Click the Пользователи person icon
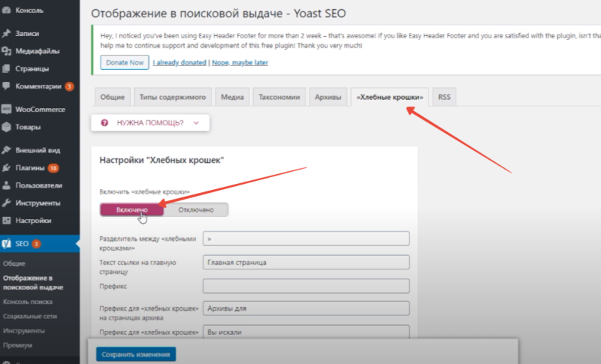This screenshot has height=364, width=601. (6, 185)
